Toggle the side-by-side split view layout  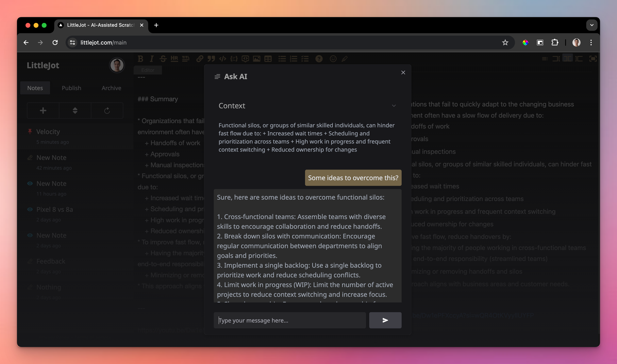click(x=567, y=59)
